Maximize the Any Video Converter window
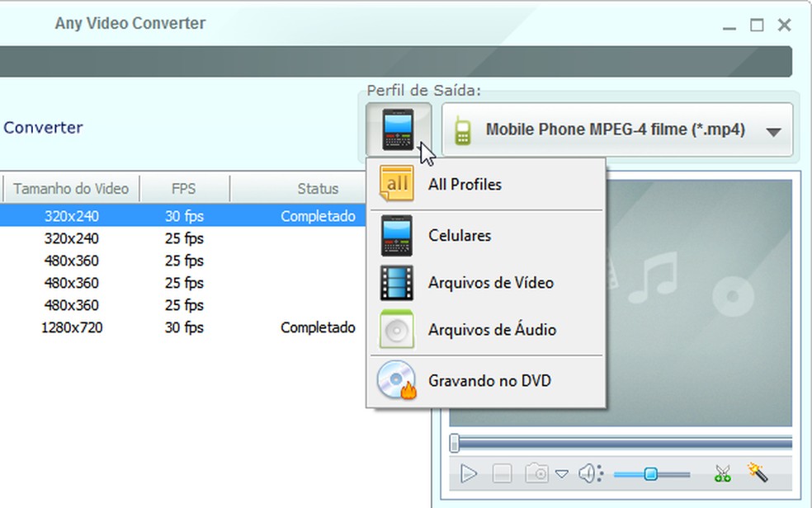Viewport: 812px width, 508px height. [757, 25]
